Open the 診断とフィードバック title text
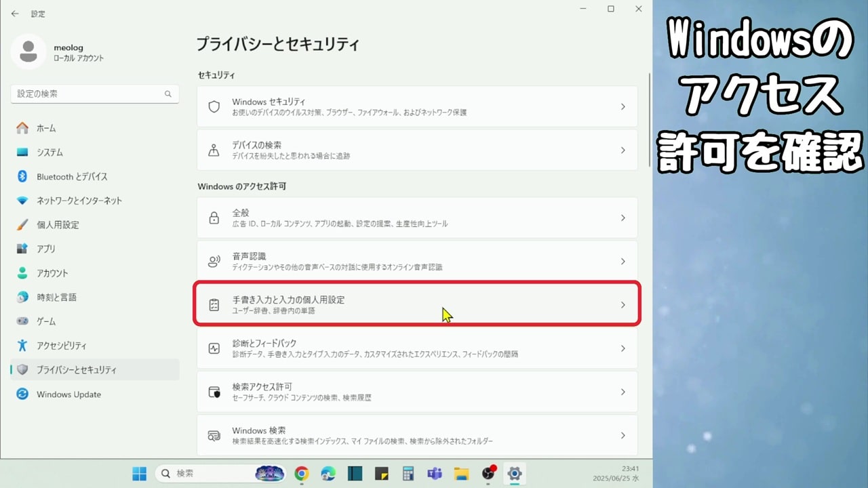The height and width of the screenshot is (488, 868). pos(264,343)
